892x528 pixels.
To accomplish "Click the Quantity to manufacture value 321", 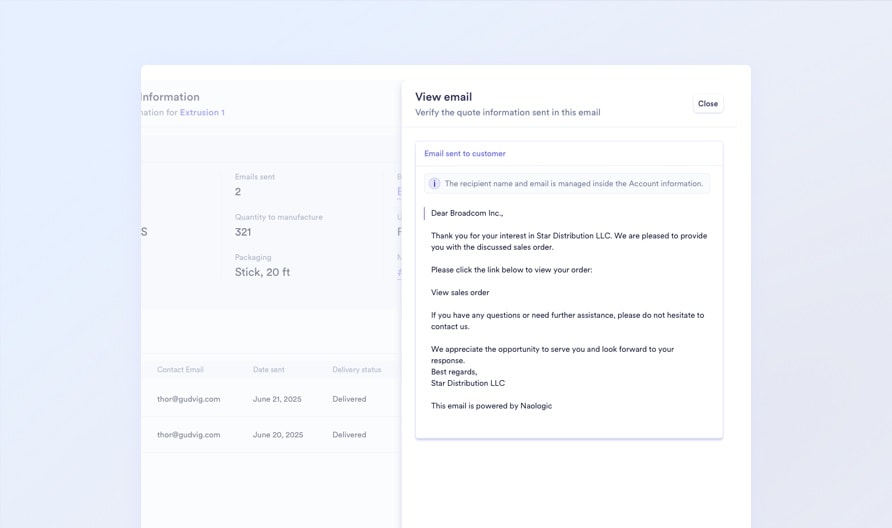I will point(243,232).
